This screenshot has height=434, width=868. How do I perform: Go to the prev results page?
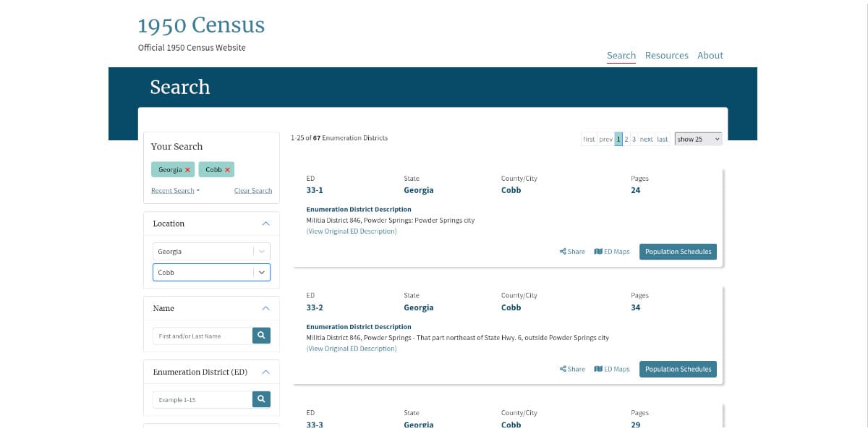(x=606, y=139)
